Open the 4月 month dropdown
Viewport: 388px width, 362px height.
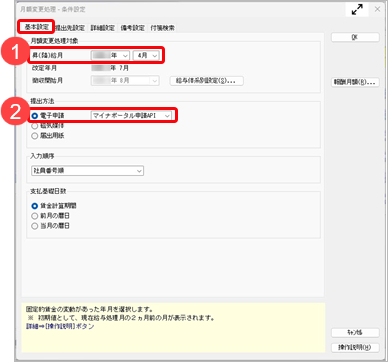pos(146,56)
